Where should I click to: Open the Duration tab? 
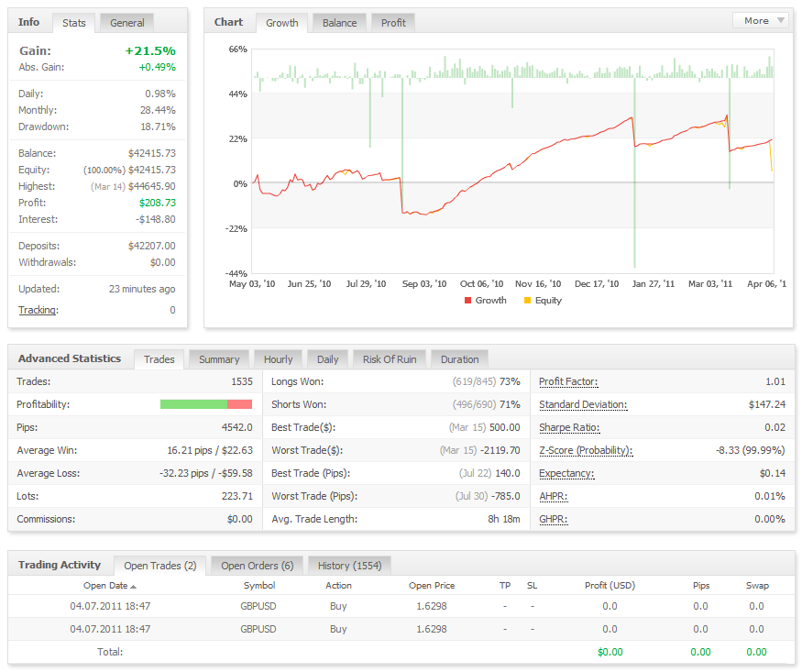coord(459,359)
